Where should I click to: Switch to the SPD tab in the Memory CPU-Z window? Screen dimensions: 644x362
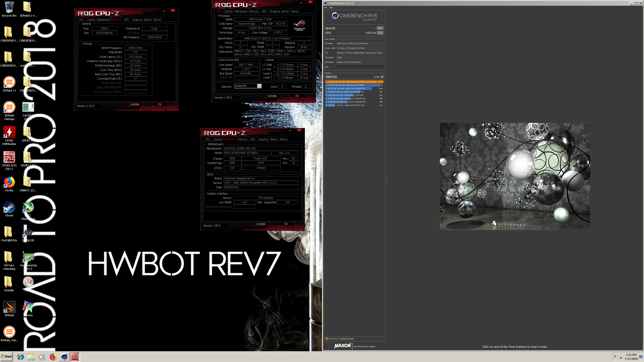pyautogui.click(x=126, y=19)
